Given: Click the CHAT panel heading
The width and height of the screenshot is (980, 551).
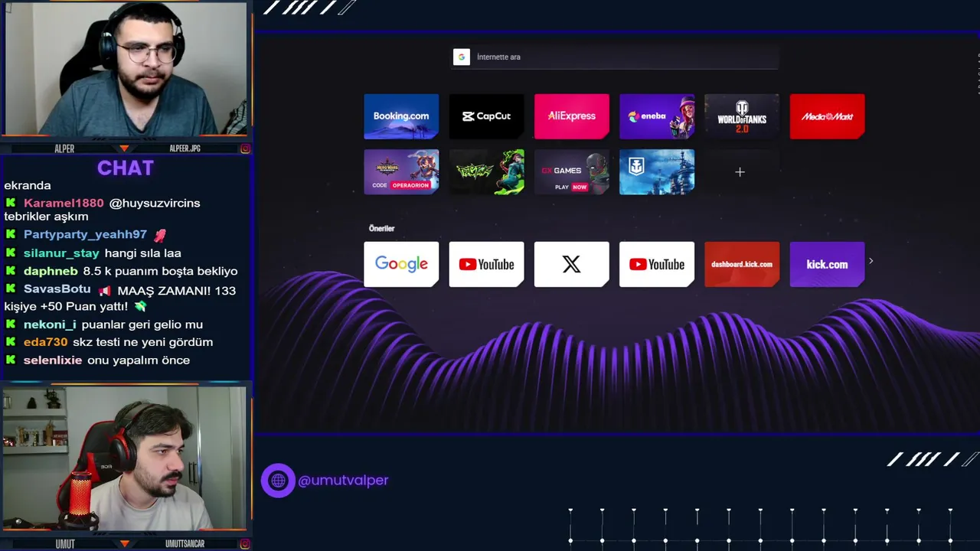Looking at the screenshot, I should click(x=126, y=168).
